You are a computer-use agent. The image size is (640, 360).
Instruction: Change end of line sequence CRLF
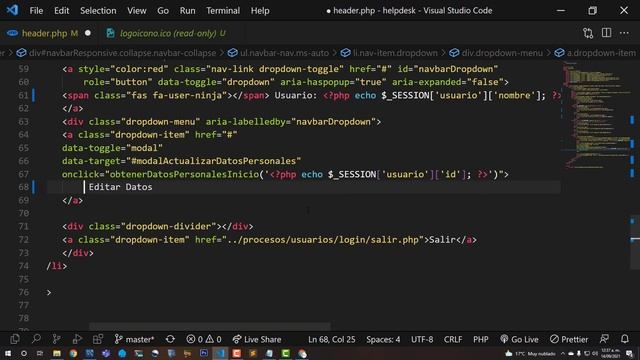click(453, 339)
